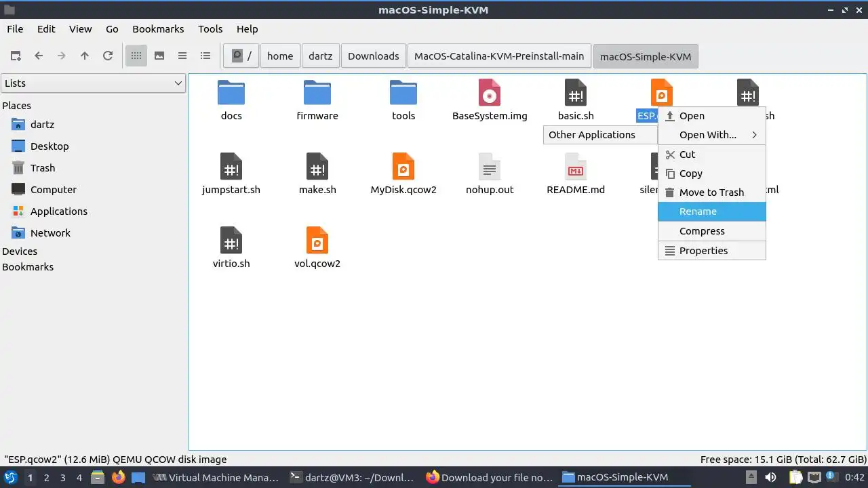This screenshot has width=868, height=488.
Task: Jump to the 'home' path button
Action: 280,56
